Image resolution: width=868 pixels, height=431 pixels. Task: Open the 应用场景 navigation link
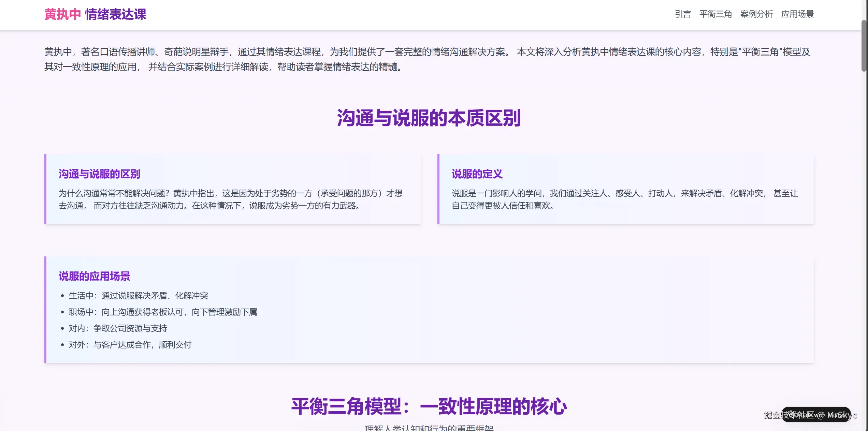pyautogui.click(x=798, y=14)
